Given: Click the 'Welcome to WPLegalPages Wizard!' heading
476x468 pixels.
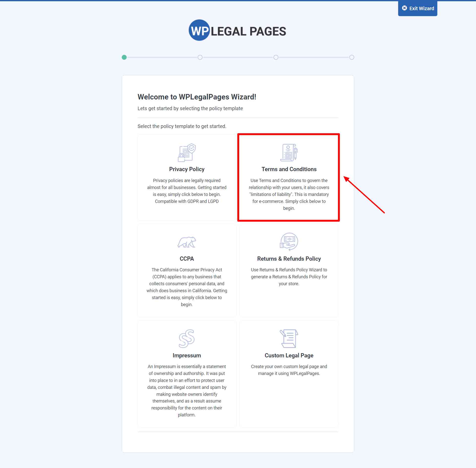Looking at the screenshot, I should [197, 97].
